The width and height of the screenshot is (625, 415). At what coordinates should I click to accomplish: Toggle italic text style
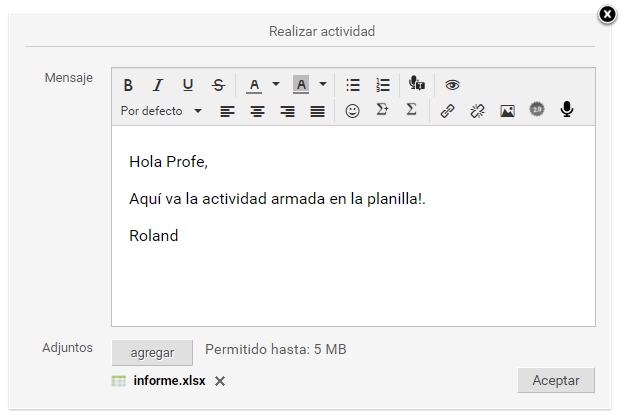(x=157, y=85)
